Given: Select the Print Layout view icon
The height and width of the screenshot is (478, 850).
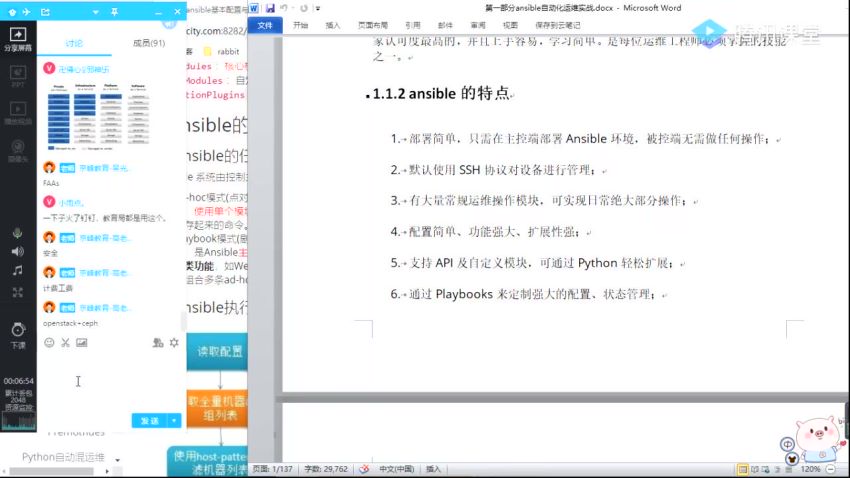Looking at the screenshot, I should pyautogui.click(x=743, y=469).
